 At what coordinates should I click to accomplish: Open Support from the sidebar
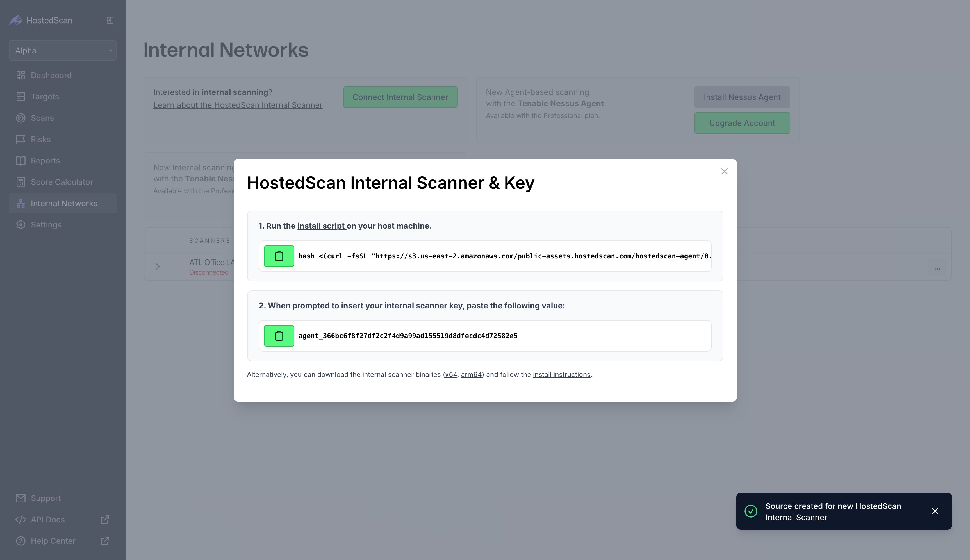tap(63, 498)
